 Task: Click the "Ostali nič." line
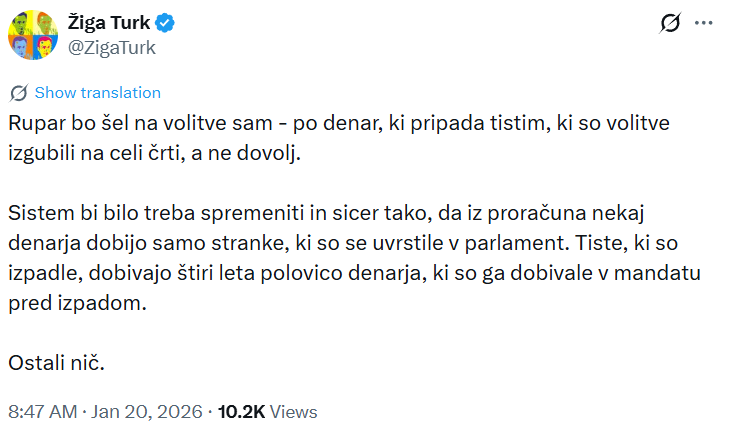click(x=56, y=362)
